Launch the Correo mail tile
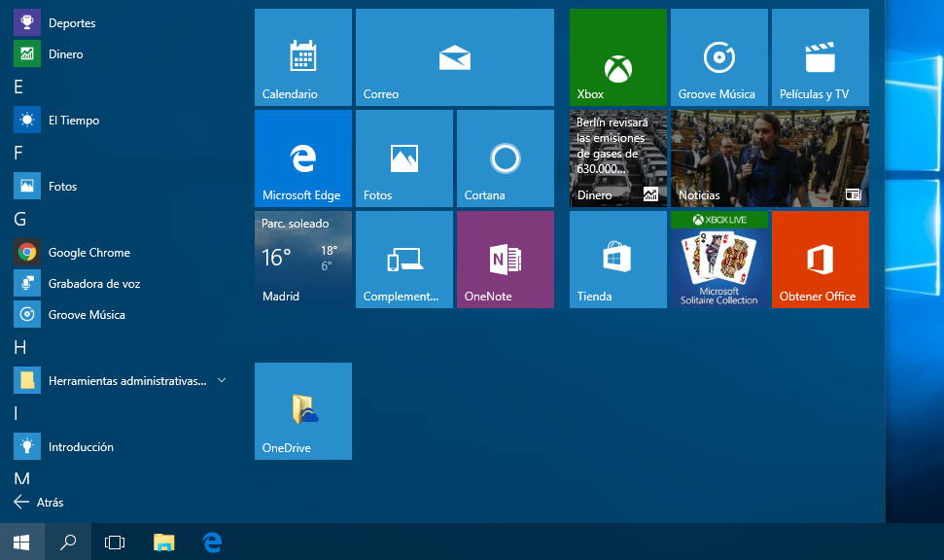The height and width of the screenshot is (560, 944). 454,57
